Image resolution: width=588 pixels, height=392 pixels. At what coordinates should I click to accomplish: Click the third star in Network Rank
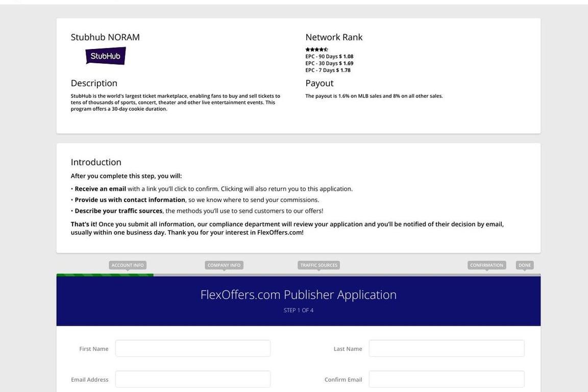click(x=316, y=48)
